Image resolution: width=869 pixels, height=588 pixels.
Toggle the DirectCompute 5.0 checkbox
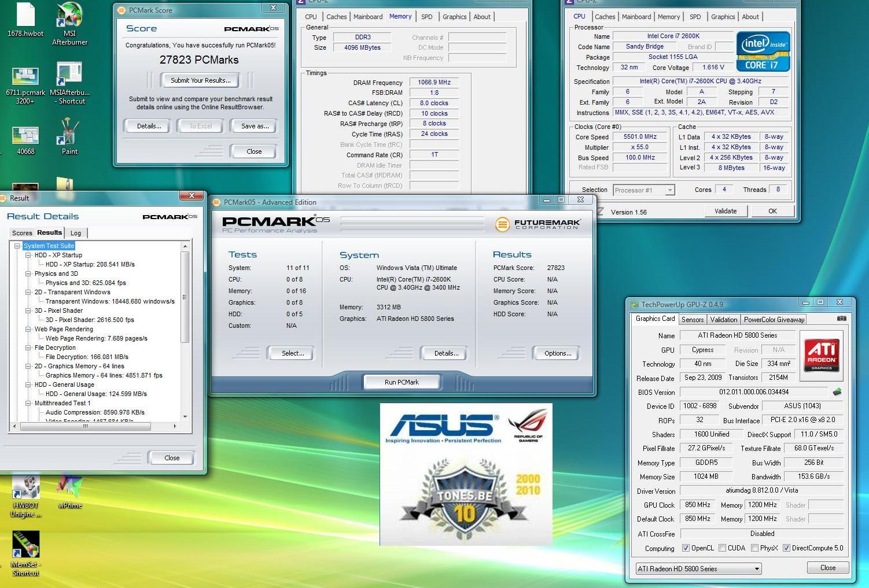click(786, 548)
